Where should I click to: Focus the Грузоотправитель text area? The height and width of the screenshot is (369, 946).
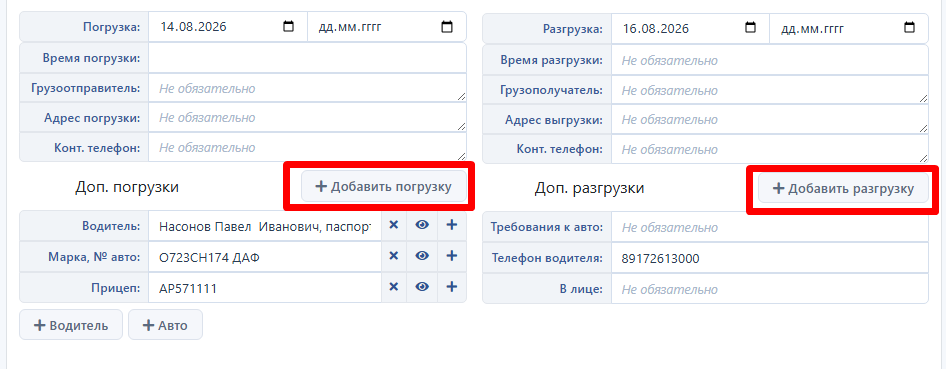click(307, 88)
